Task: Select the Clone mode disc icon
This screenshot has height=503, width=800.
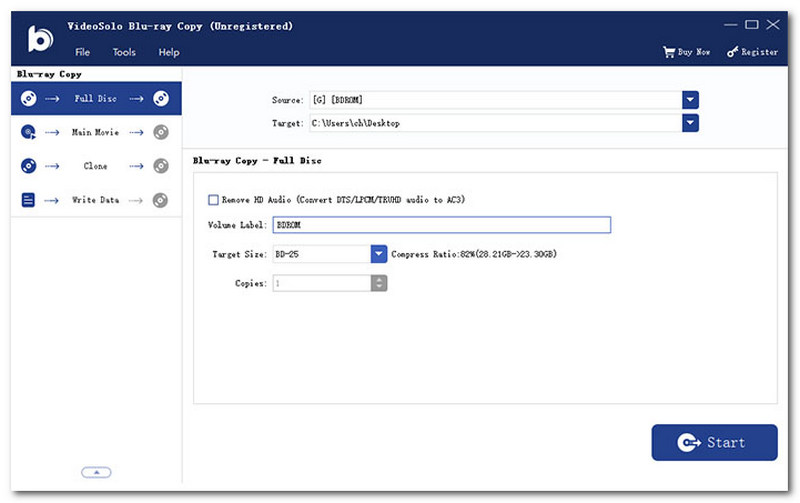Action: tap(28, 166)
